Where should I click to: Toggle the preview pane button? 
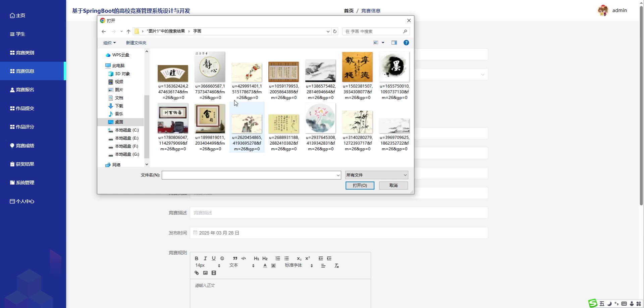pos(394,43)
